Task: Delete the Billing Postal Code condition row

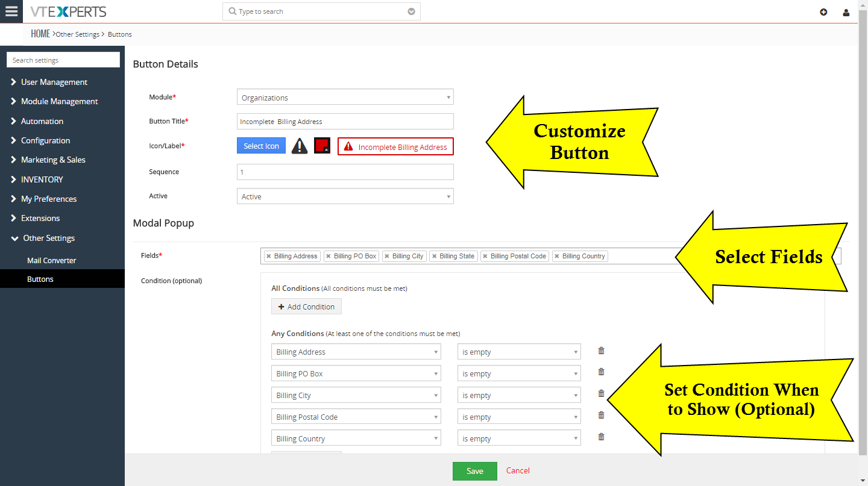Action: (601, 415)
